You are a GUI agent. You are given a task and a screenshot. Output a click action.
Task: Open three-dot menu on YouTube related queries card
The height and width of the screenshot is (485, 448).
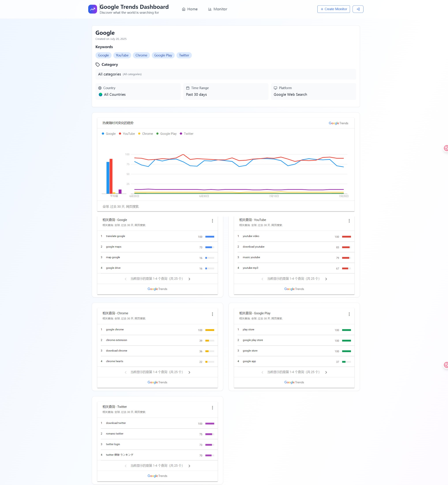(x=349, y=221)
